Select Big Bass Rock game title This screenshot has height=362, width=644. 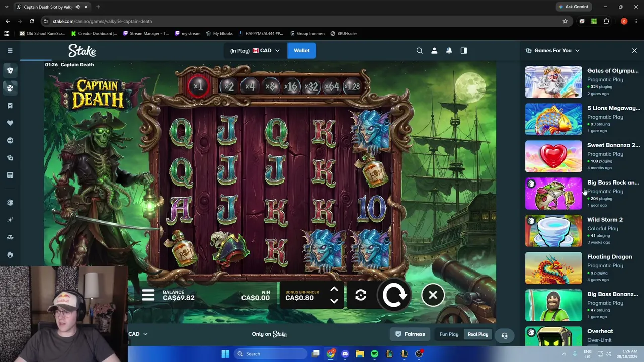tap(613, 183)
